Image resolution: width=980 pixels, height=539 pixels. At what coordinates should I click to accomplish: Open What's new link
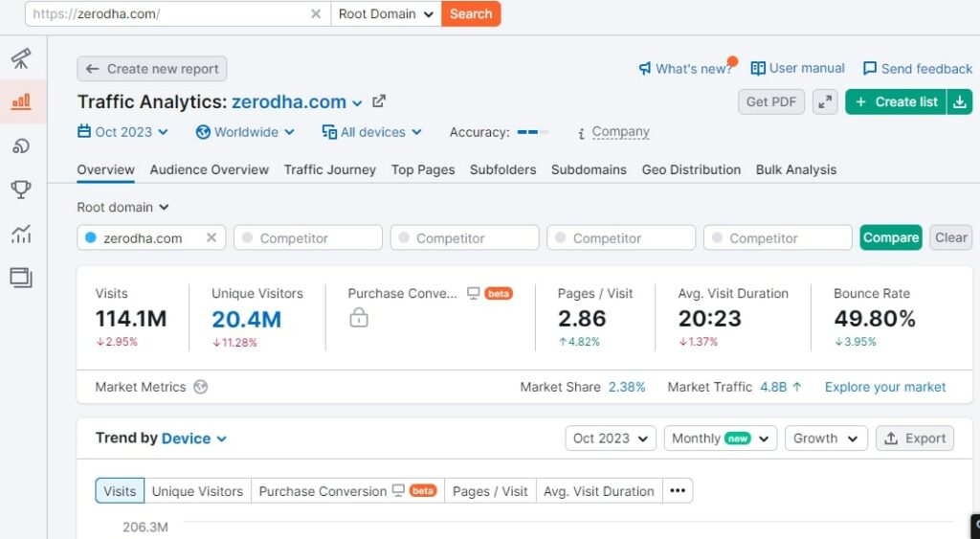point(685,69)
